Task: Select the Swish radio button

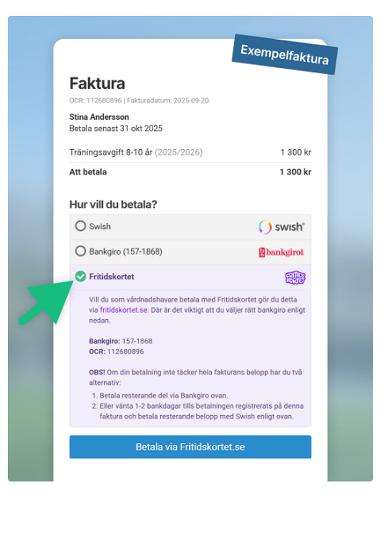Action: point(80,226)
